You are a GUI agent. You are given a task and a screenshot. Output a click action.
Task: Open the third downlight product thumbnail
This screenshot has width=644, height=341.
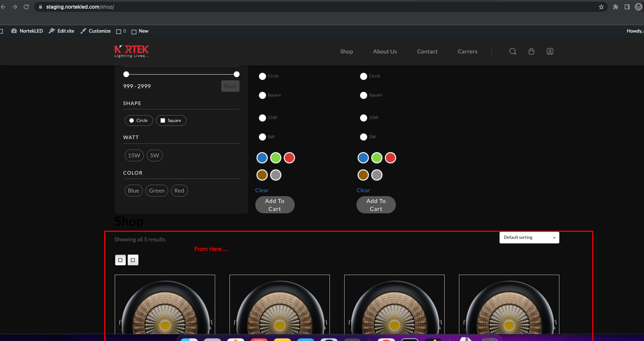click(394, 304)
